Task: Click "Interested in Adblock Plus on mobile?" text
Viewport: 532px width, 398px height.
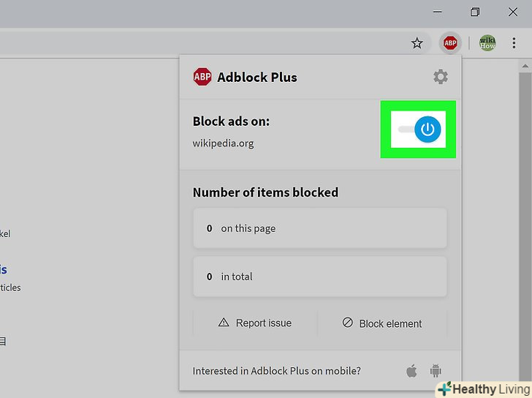Action: click(276, 371)
